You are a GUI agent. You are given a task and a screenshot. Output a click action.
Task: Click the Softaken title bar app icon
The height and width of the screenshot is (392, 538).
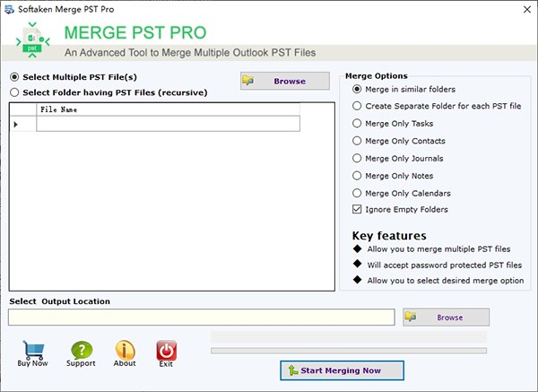click(9, 9)
